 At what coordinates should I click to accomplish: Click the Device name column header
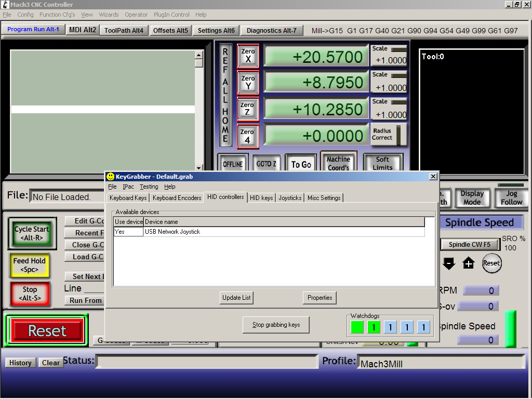point(284,222)
